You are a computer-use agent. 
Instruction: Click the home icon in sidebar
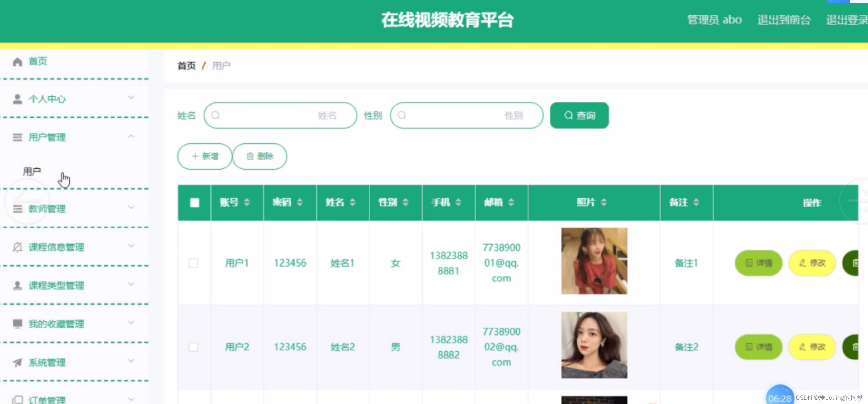pyautogui.click(x=17, y=62)
